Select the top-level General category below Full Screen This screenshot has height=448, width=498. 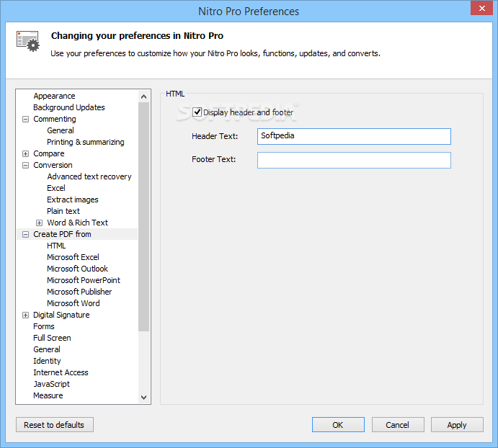click(x=47, y=349)
